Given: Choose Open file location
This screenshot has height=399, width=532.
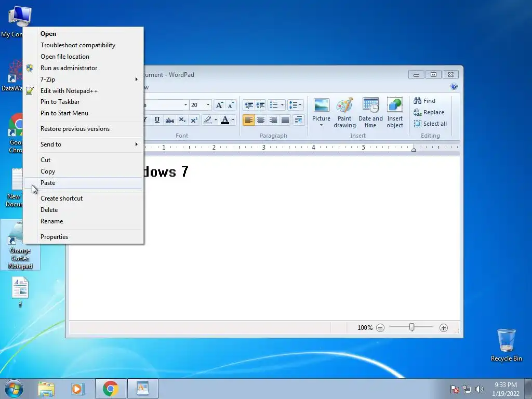Looking at the screenshot, I should (83, 57).
